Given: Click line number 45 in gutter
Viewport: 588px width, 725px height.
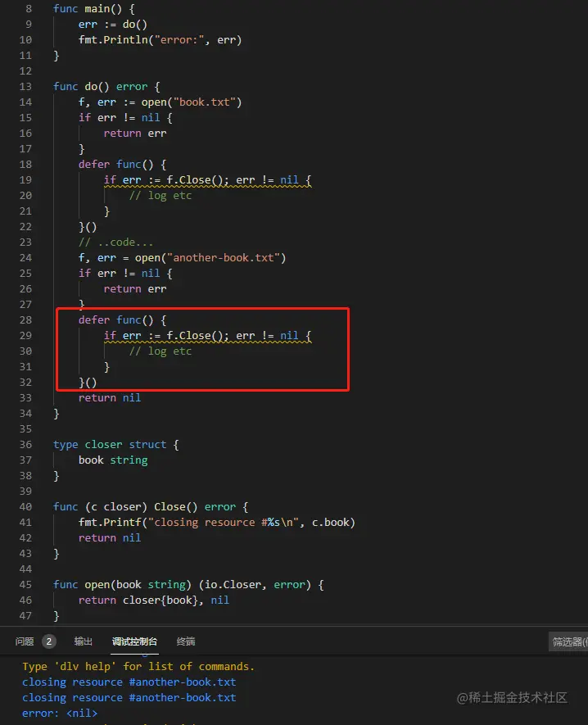Looking at the screenshot, I should [25, 584].
